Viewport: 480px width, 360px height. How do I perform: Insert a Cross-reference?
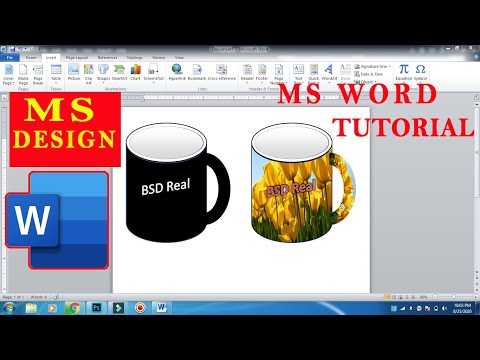click(x=222, y=72)
